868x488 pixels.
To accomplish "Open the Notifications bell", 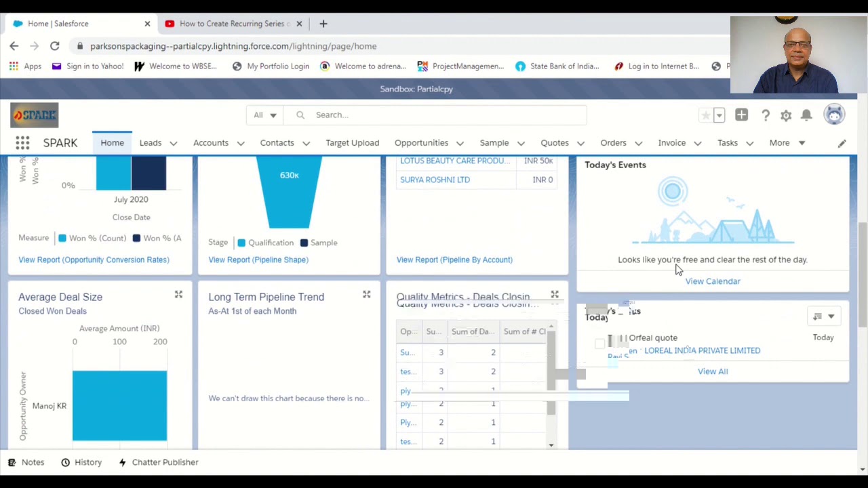I will [806, 115].
